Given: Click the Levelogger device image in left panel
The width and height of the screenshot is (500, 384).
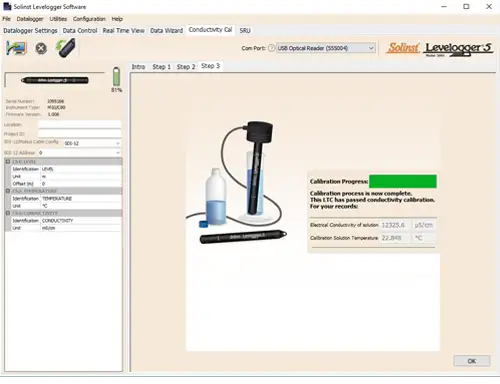Looking at the screenshot, I should coord(55,80).
